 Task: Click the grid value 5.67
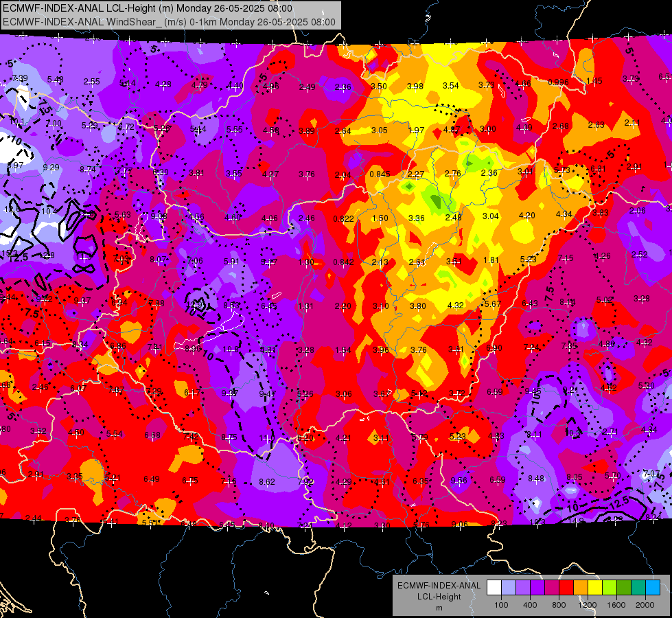click(492, 304)
